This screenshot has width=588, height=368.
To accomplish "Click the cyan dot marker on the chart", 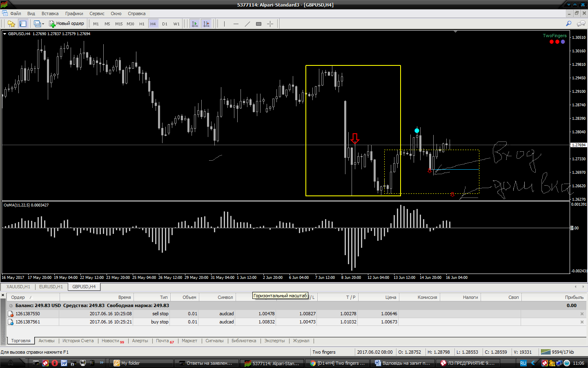I will point(417,131).
